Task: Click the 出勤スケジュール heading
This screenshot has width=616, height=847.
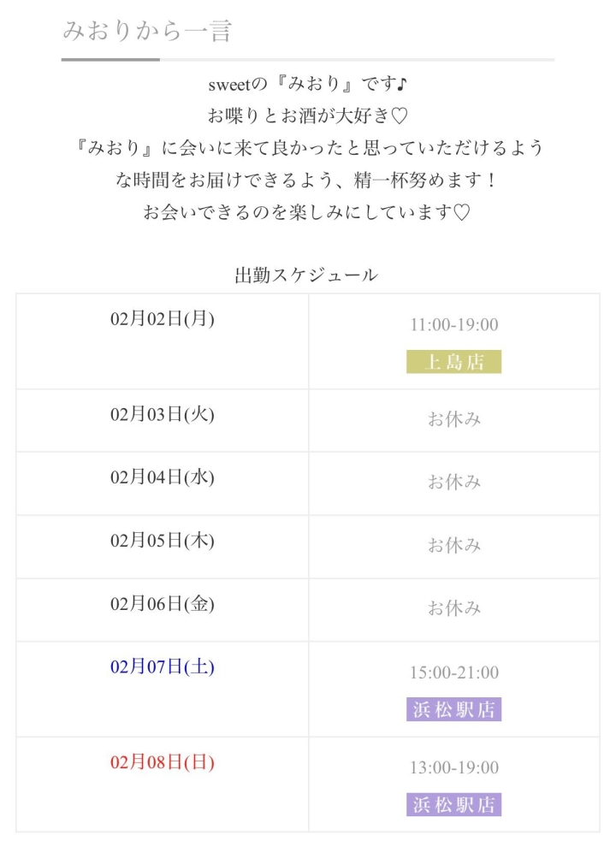Action: point(307,275)
